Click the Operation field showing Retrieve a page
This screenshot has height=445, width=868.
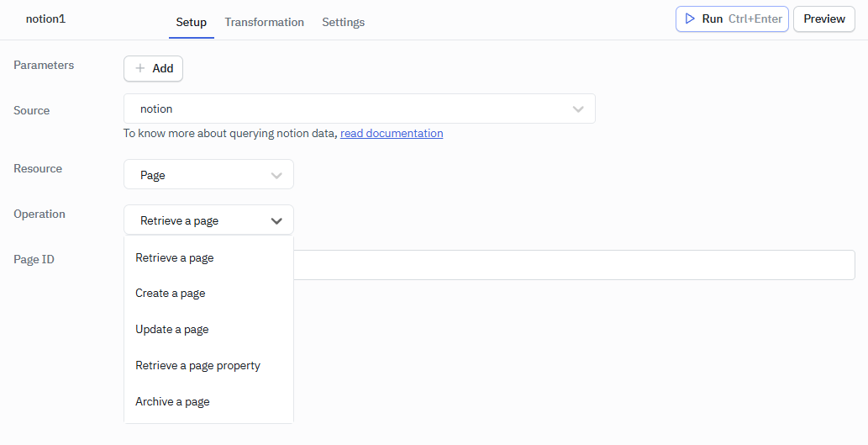pyautogui.click(x=197, y=220)
